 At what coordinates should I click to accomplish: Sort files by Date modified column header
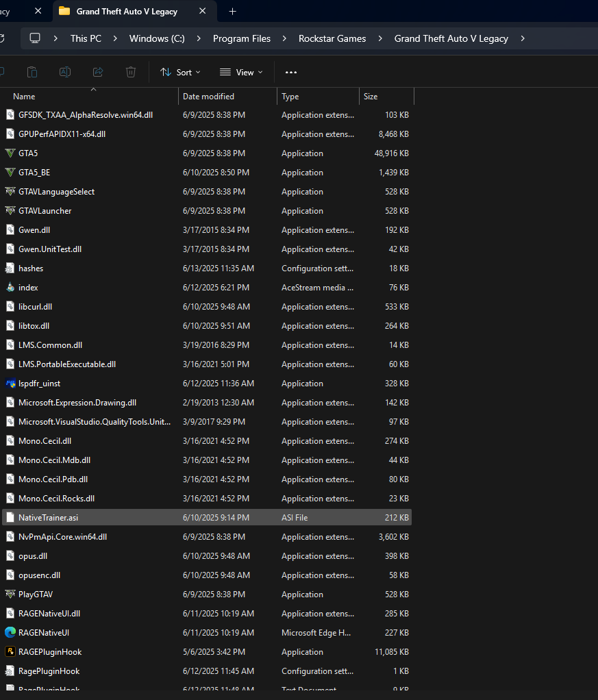point(208,97)
